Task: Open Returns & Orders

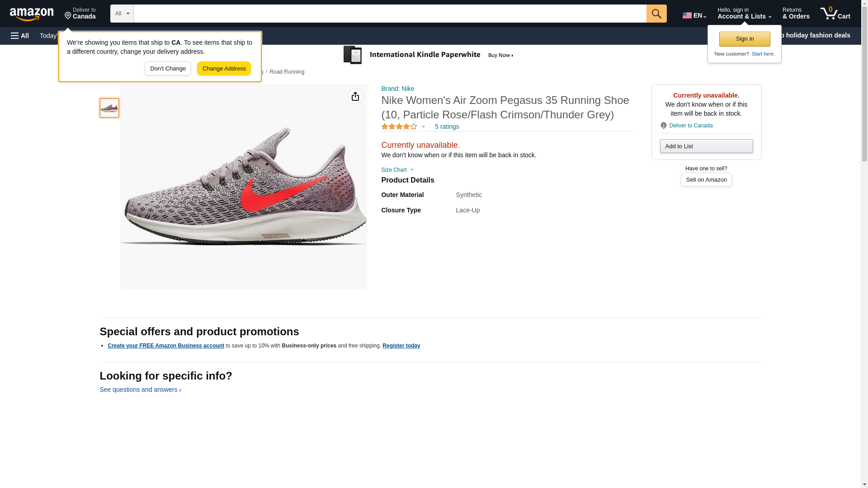Action: (x=796, y=14)
